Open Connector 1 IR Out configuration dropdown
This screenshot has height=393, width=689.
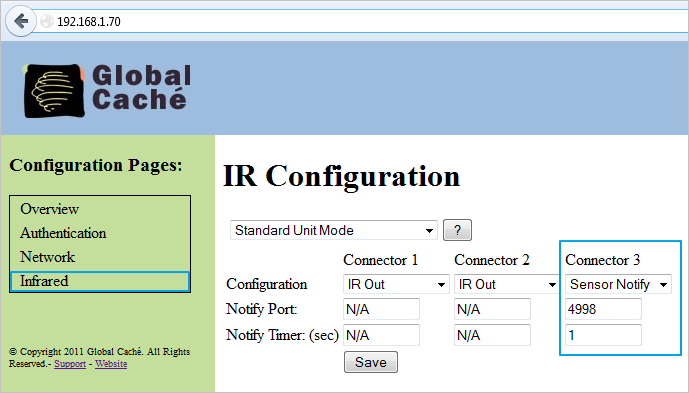click(396, 284)
